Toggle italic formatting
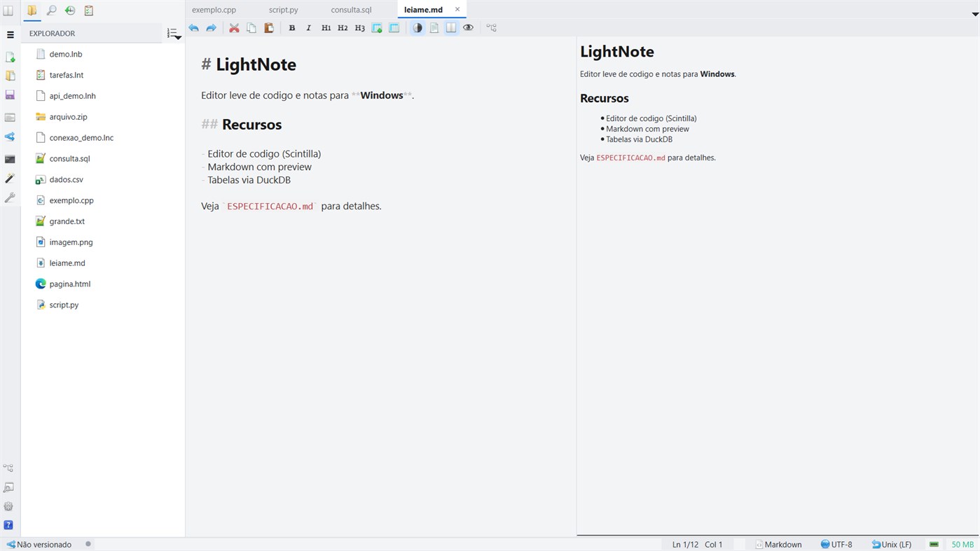Viewport: 980px width, 551px height. point(309,28)
